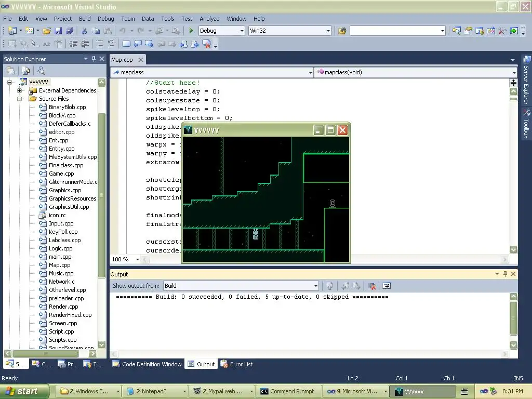
Task: Open the Toolbox side tab
Action: 526,124
